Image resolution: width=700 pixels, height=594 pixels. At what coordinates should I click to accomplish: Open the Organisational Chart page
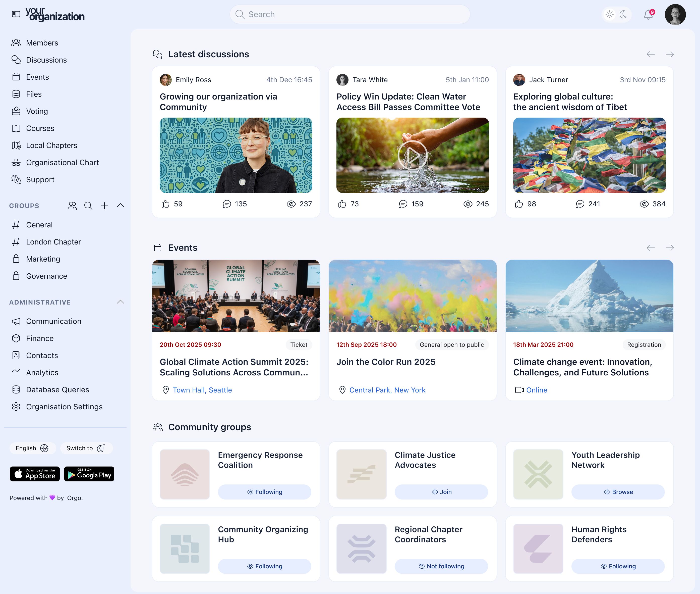pyautogui.click(x=62, y=162)
